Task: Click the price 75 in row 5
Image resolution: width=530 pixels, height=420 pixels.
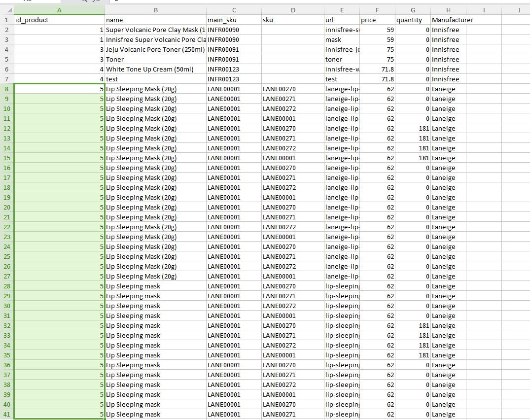Action: (377, 59)
